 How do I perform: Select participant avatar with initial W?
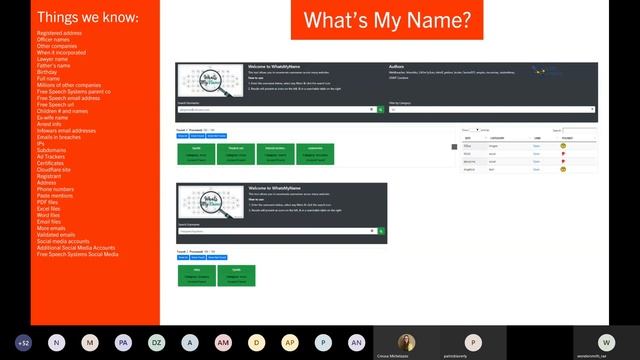(x=607, y=343)
